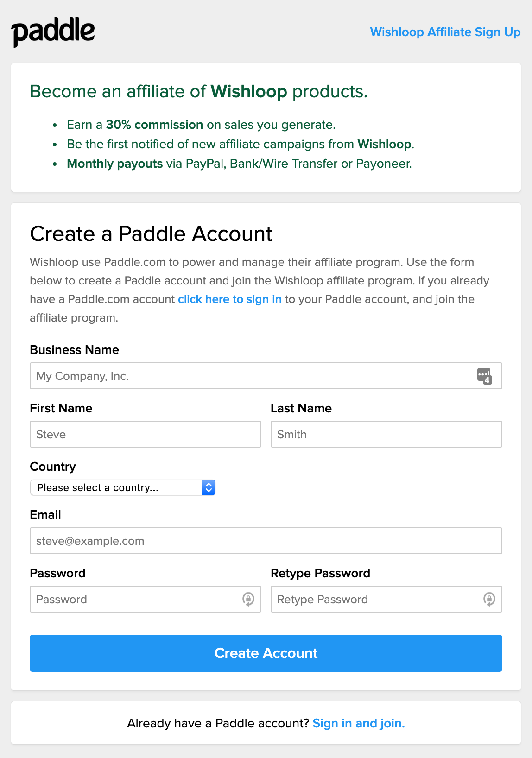Follow the 'click here to sign in' link
The image size is (532, 758).
[229, 299]
